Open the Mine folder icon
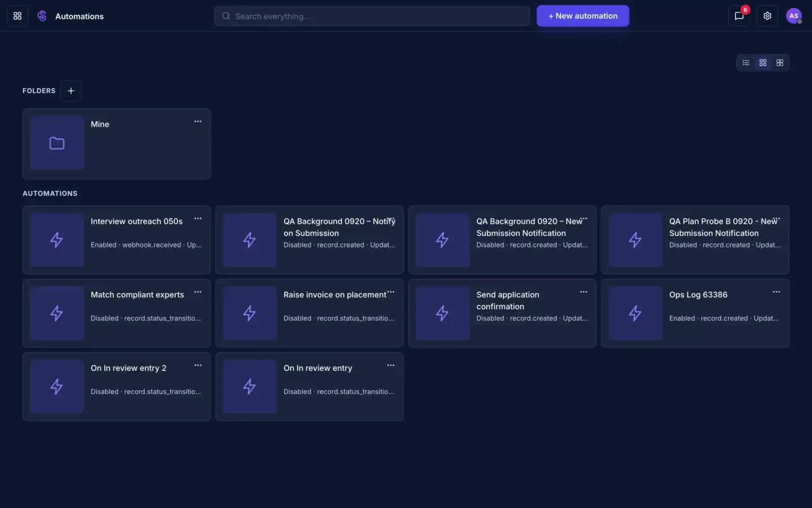Screen dimensions: 812x508 (x=57, y=143)
